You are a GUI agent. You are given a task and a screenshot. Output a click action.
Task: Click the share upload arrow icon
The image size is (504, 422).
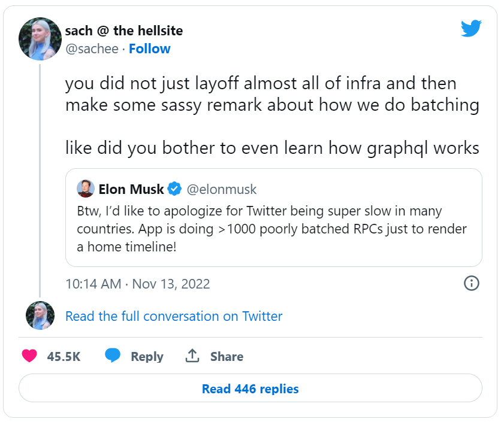(x=192, y=356)
